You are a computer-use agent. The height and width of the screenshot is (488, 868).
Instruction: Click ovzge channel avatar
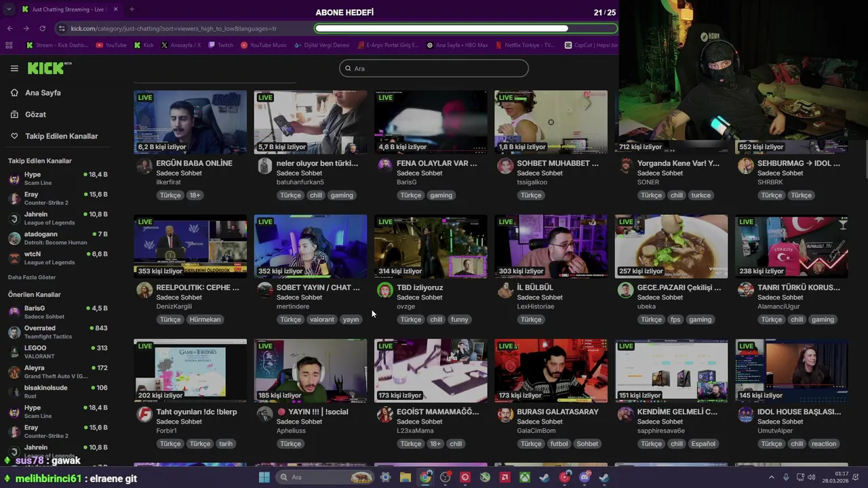point(385,290)
